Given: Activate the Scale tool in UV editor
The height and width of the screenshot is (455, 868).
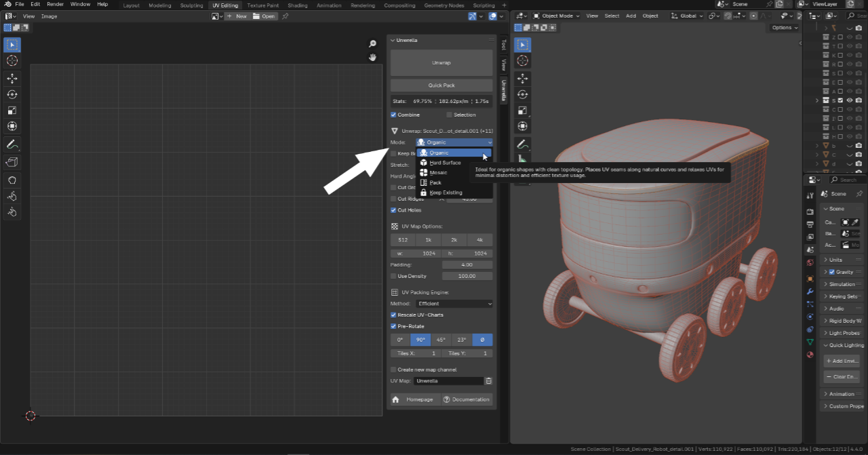Looking at the screenshot, I should coord(12,111).
